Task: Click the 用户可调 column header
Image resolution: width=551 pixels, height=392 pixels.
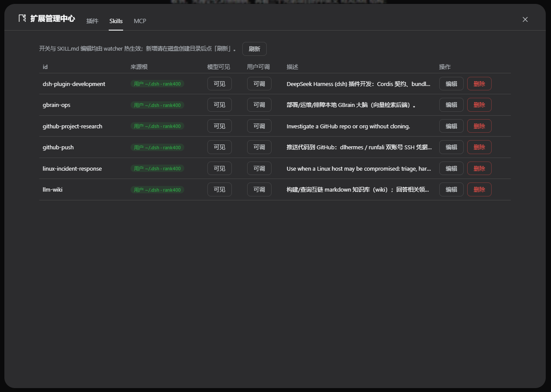Action: [258, 67]
